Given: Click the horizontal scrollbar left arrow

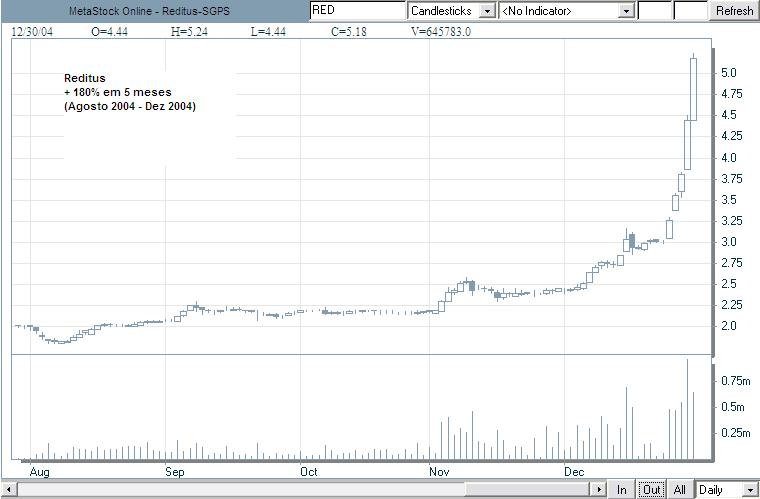Looking at the screenshot, I should 9,490.
